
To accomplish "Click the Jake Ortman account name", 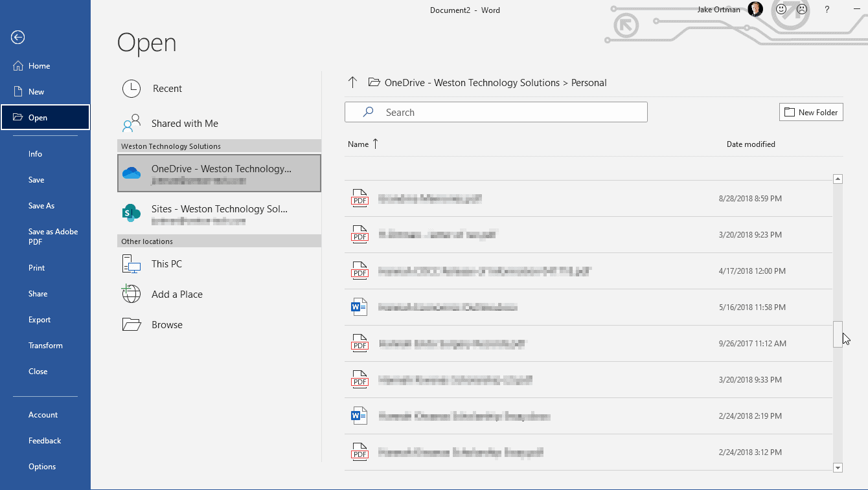I will (x=718, y=10).
